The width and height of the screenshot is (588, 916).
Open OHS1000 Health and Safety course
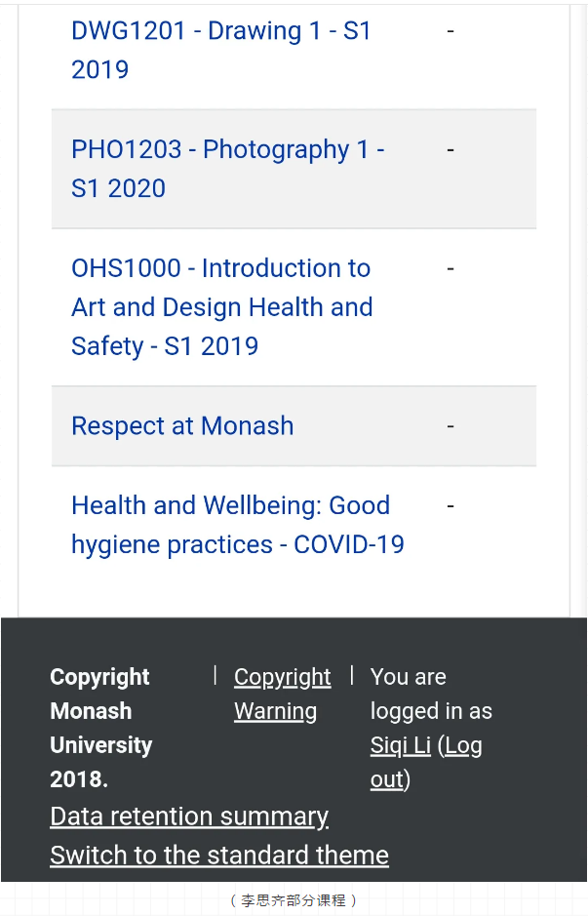(x=222, y=307)
